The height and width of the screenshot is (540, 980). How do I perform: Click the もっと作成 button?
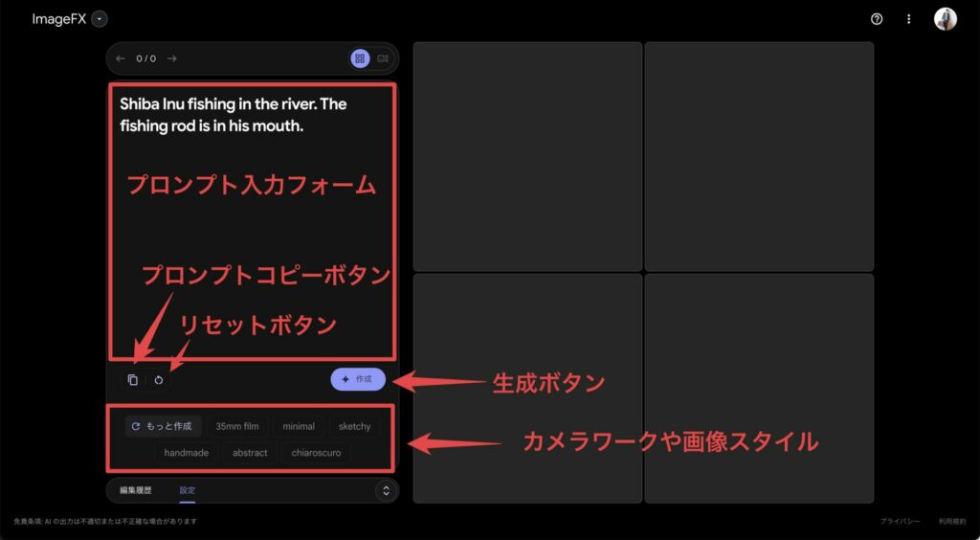(x=163, y=426)
